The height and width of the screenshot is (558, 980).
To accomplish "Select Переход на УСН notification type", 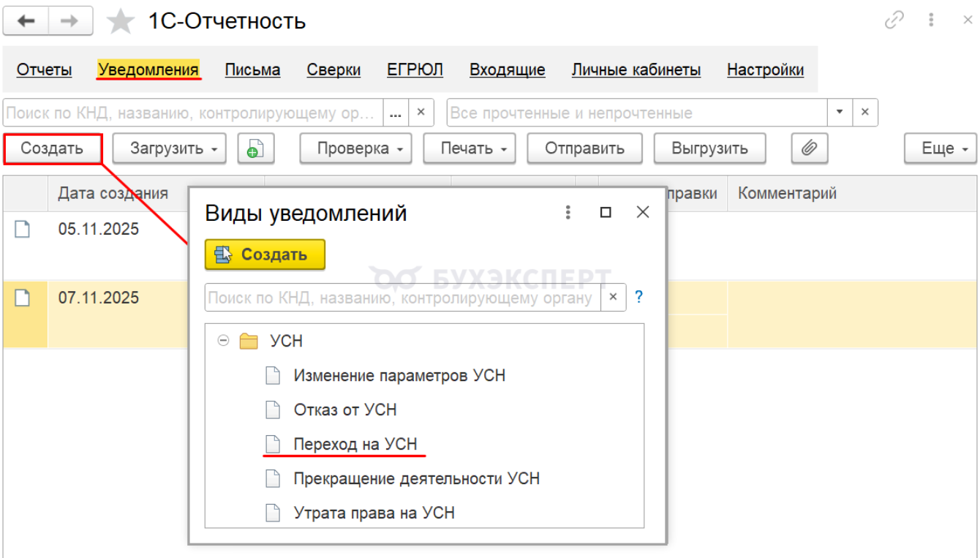I will pyautogui.click(x=355, y=444).
